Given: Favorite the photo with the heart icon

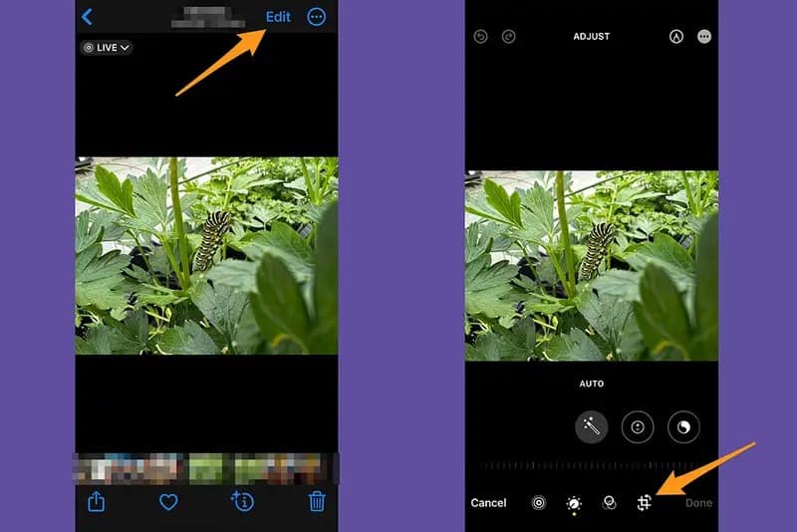Looking at the screenshot, I should click(x=168, y=502).
